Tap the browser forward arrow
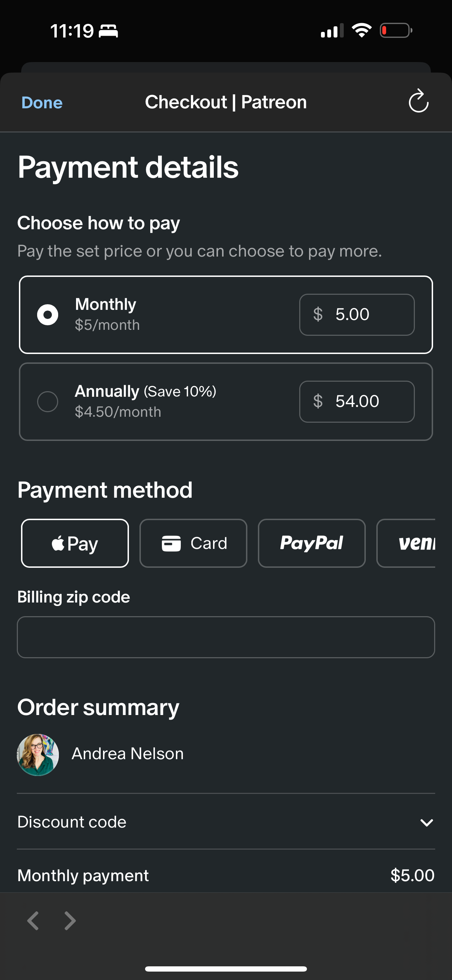 70,921
